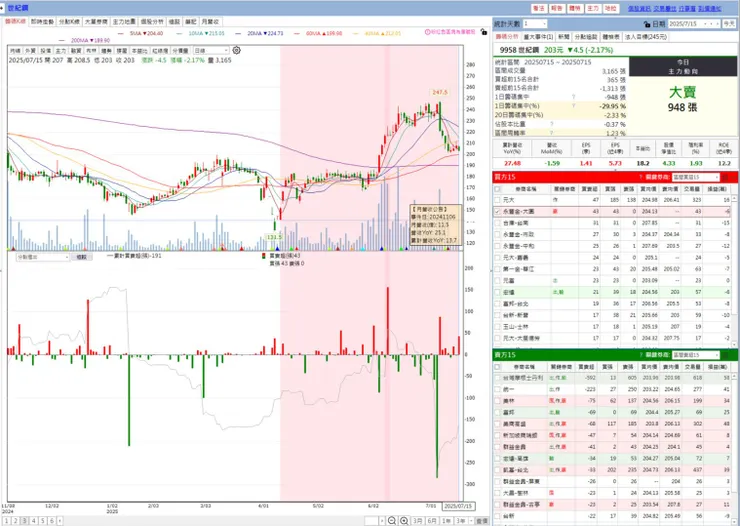This screenshot has height=526, width=740.
Task: Click the 買方15 table vertical scrollbar
Action: point(734,271)
